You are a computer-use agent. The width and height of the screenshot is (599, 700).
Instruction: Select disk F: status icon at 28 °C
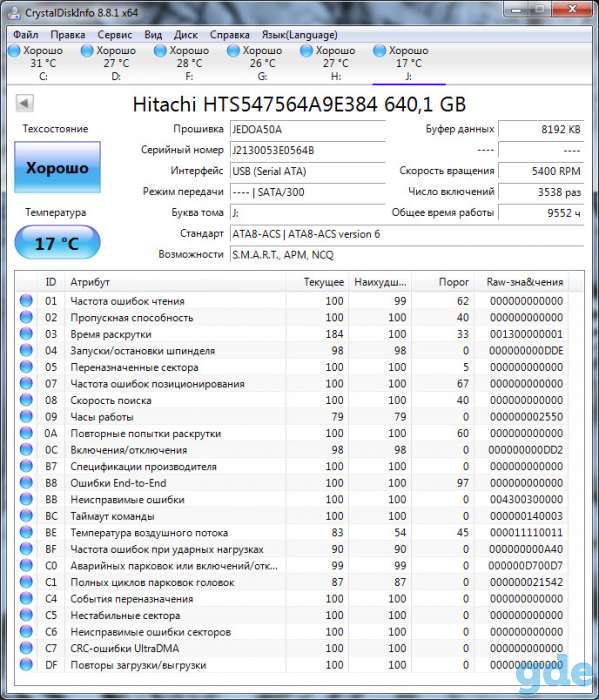tap(160, 51)
